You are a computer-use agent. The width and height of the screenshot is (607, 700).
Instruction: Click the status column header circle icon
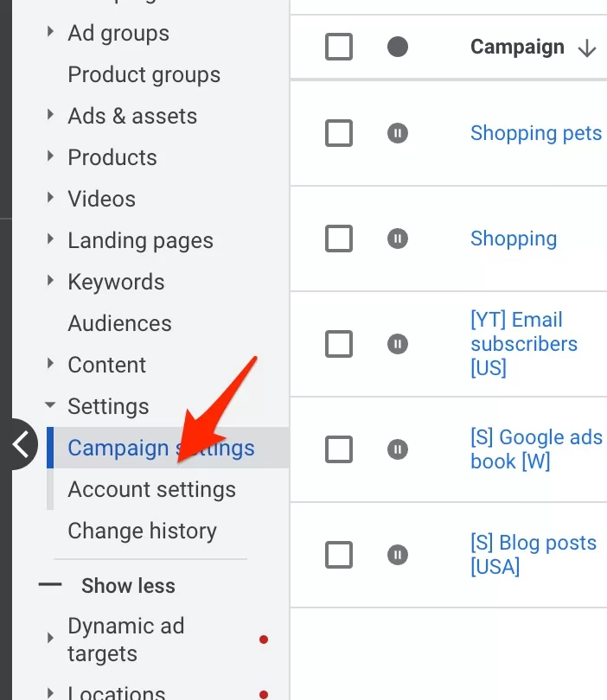[x=398, y=47]
